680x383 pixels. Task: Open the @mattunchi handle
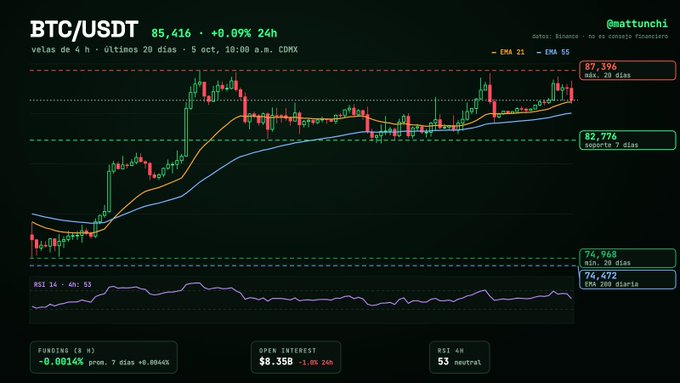click(x=637, y=24)
